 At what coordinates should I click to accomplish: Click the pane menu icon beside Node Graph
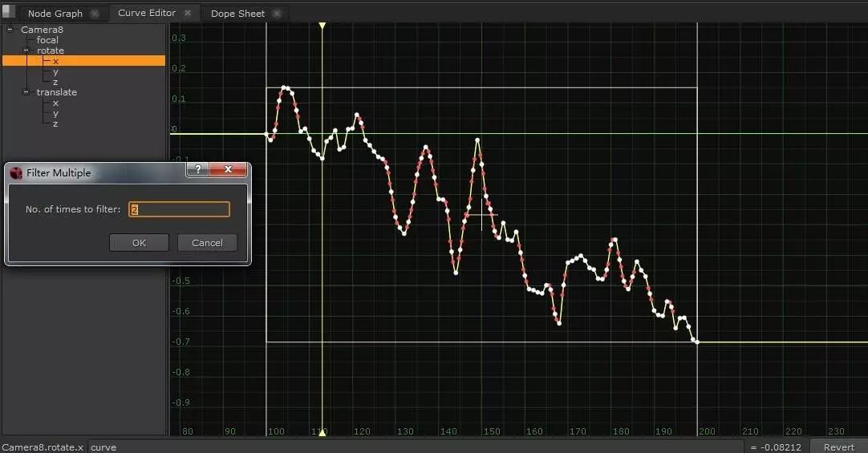[x=8, y=11]
